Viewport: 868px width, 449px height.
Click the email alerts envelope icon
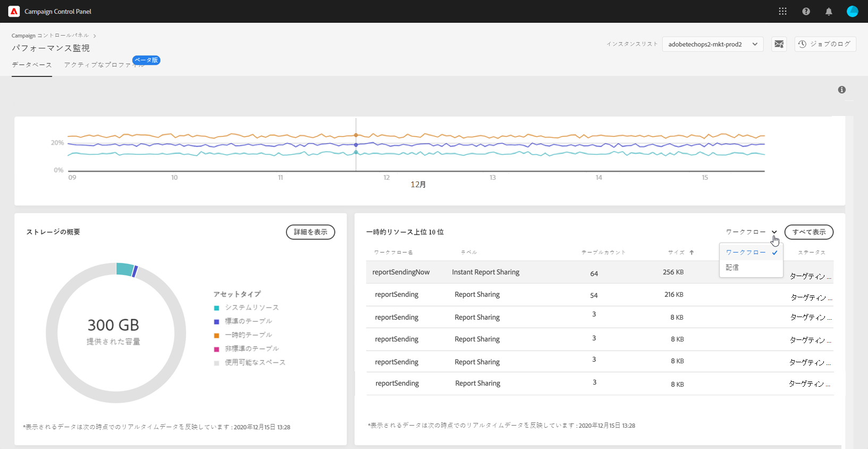click(779, 44)
